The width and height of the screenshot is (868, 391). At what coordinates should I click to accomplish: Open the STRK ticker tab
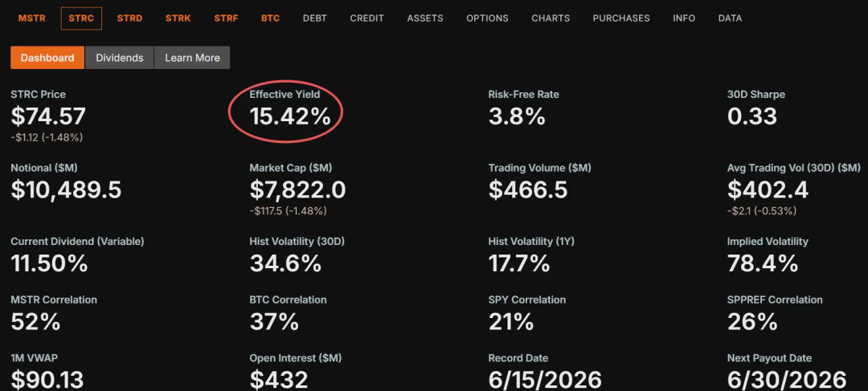(x=178, y=18)
